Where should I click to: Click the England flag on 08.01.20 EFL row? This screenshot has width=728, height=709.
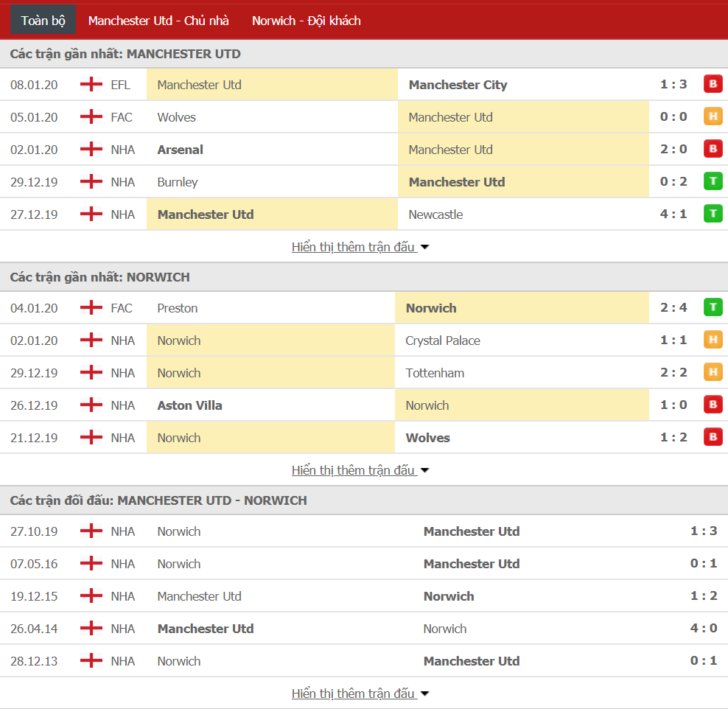(x=91, y=85)
